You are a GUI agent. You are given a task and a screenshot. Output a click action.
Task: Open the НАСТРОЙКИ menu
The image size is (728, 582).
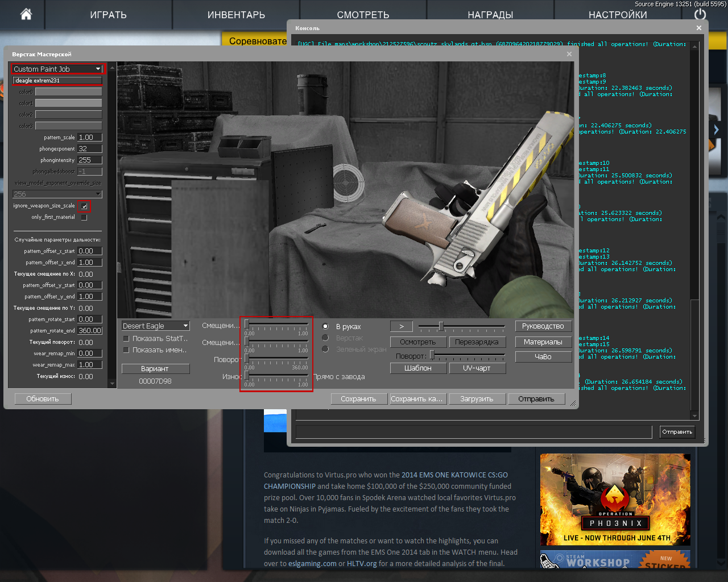[x=618, y=15]
